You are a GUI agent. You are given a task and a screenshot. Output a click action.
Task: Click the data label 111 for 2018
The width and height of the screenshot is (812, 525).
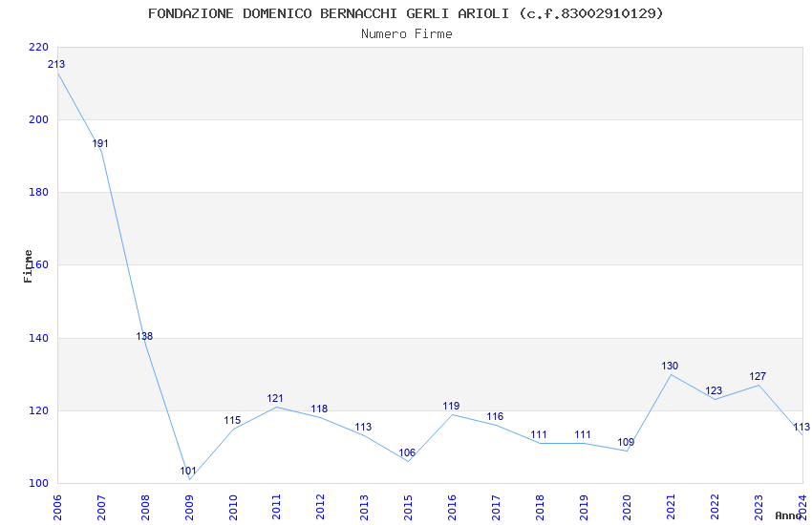pos(539,434)
